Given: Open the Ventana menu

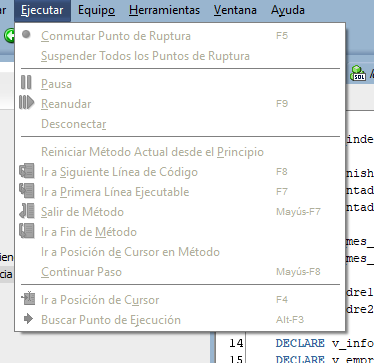Looking at the screenshot, I should (235, 10).
